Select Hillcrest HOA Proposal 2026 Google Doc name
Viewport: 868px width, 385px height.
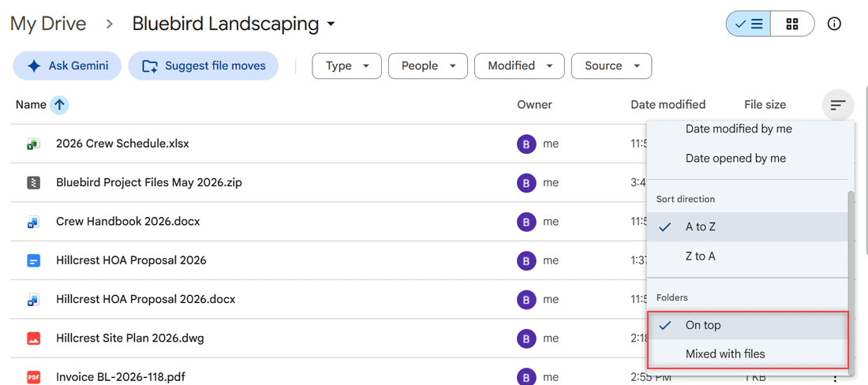[x=131, y=260]
